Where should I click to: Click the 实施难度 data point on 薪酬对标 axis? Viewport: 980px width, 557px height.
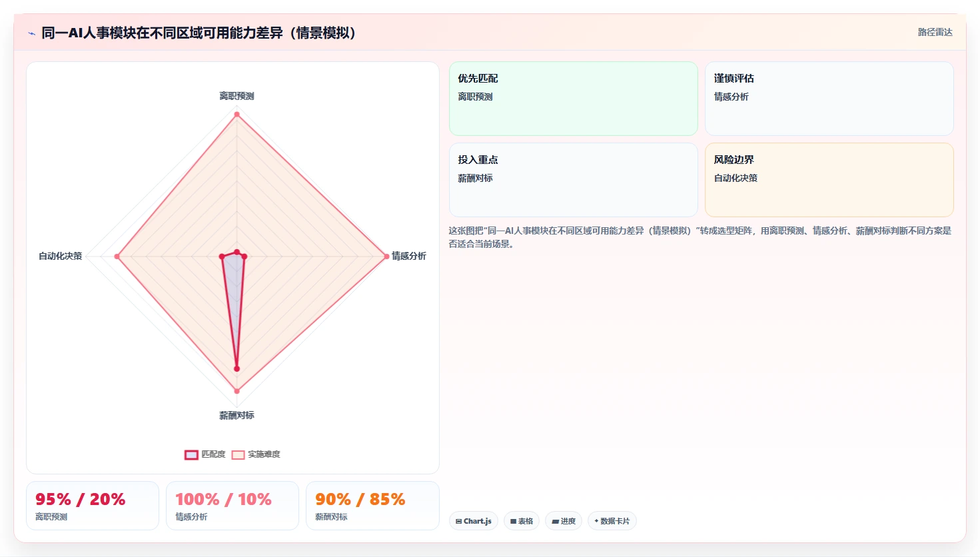pos(237,391)
